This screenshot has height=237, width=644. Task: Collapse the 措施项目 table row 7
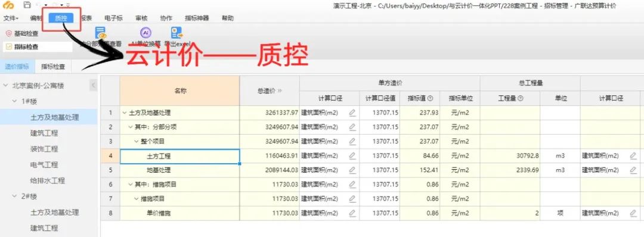click(x=136, y=199)
